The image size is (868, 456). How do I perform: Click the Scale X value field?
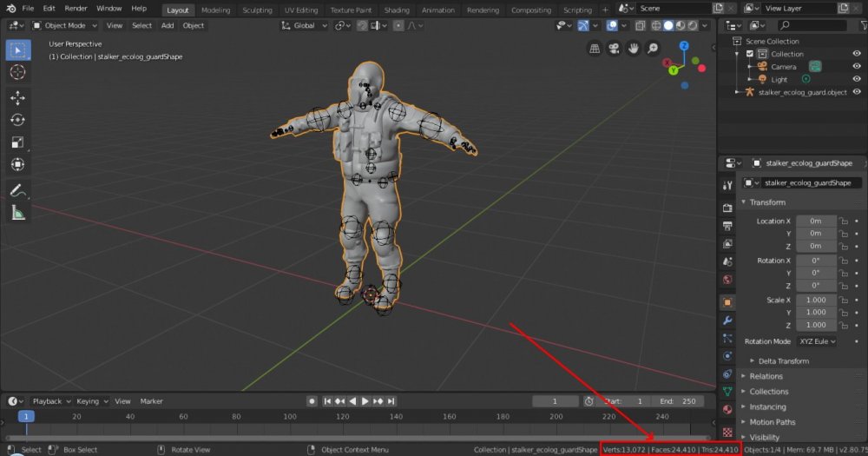816,300
